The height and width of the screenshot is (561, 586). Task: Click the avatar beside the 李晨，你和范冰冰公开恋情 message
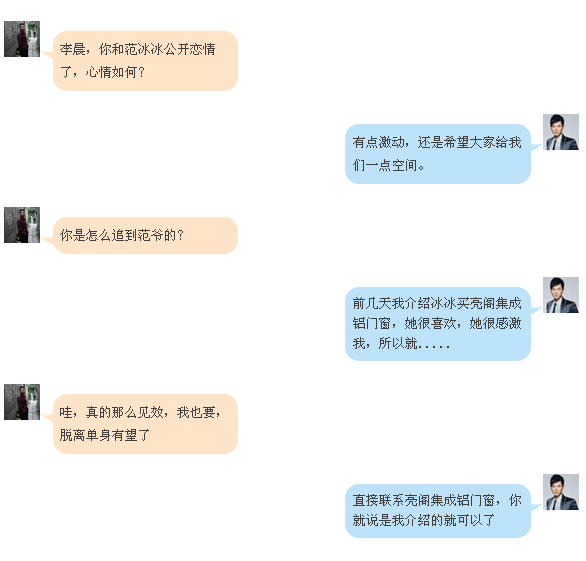tap(22, 39)
